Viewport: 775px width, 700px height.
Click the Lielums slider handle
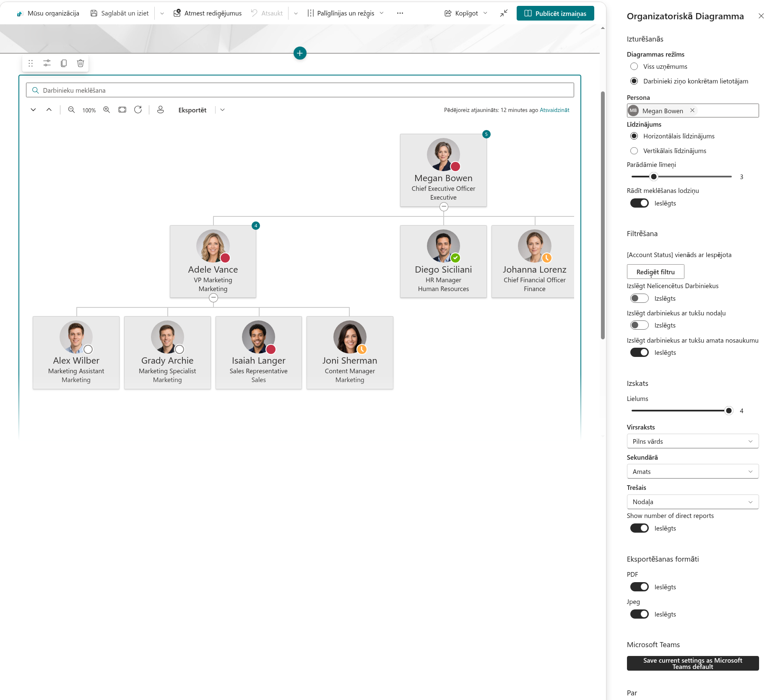coord(729,411)
